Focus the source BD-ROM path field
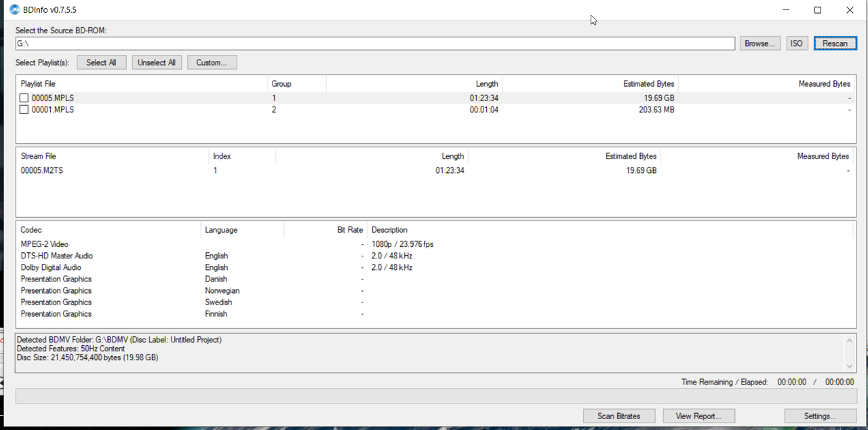The height and width of the screenshot is (430, 868). 375,43
